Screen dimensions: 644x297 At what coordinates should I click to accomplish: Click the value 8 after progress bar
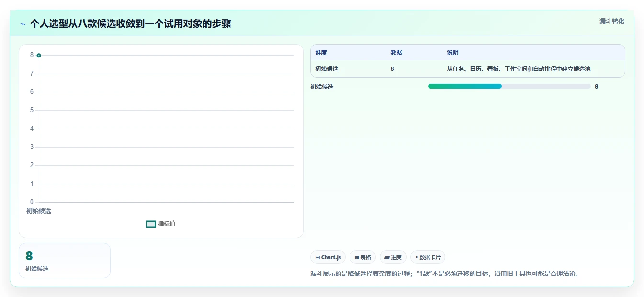[x=596, y=87]
